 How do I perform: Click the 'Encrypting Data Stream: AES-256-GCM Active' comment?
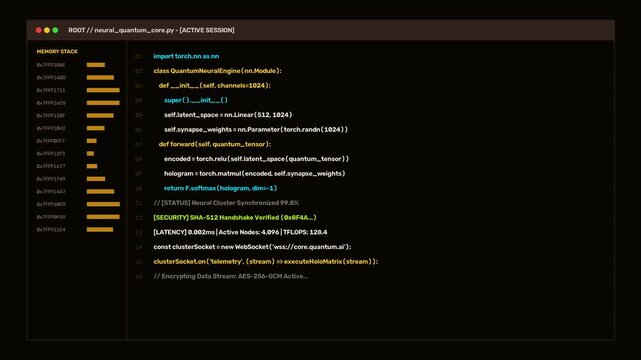pyautogui.click(x=231, y=276)
